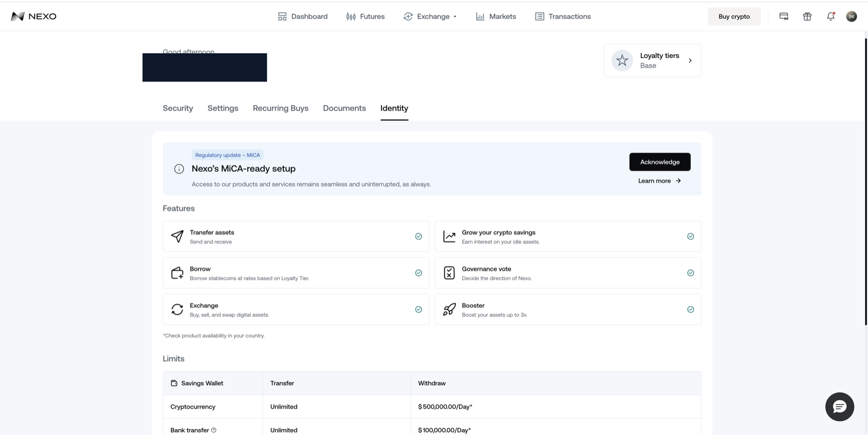Expand the Exchange dropdown menu
This screenshot has width=868, height=435.
coord(430,16)
